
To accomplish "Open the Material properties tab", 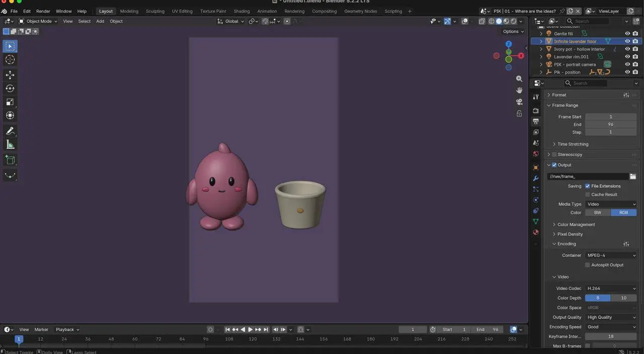I will [536, 233].
